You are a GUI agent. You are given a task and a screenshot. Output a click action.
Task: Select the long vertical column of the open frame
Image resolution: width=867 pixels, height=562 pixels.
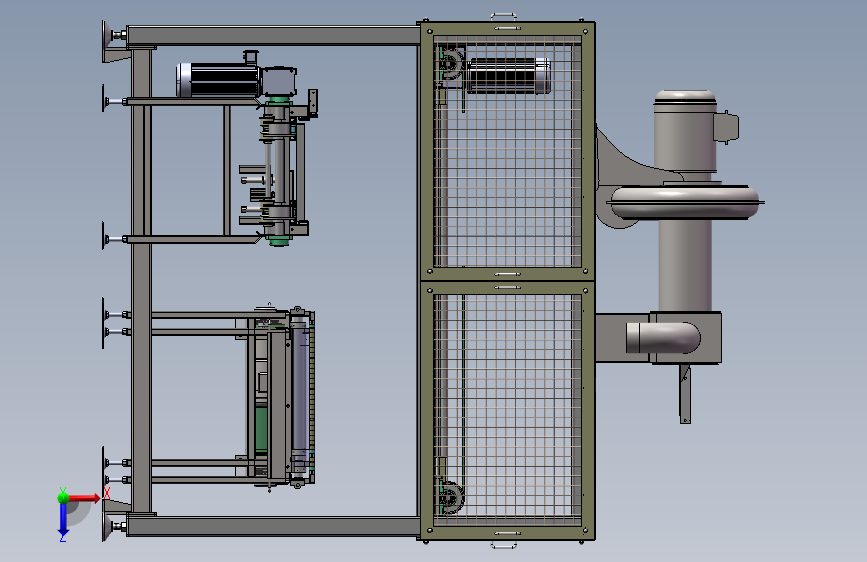pos(142,281)
